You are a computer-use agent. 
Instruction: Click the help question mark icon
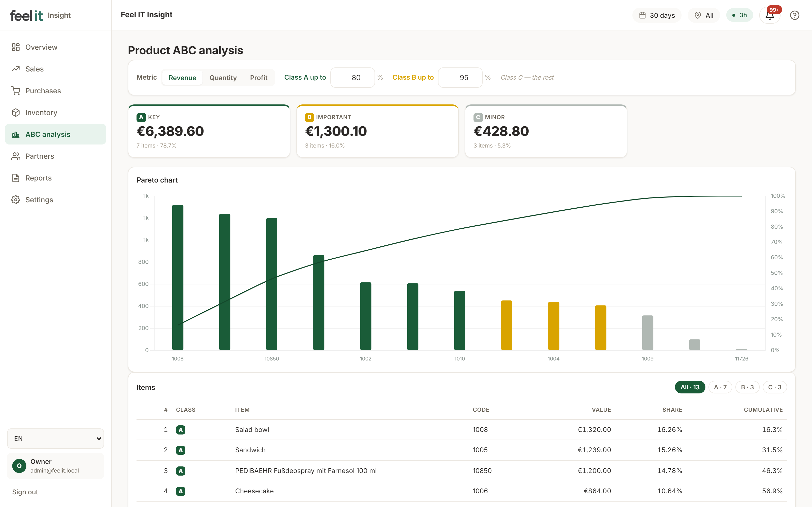click(x=794, y=15)
